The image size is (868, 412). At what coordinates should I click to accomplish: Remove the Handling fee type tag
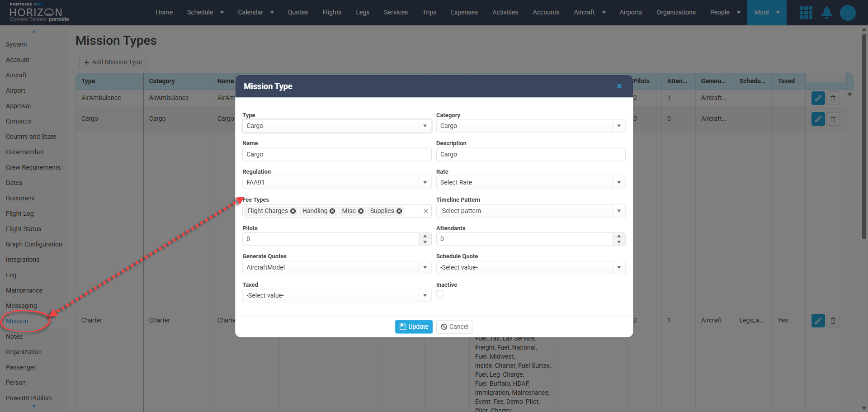point(332,211)
